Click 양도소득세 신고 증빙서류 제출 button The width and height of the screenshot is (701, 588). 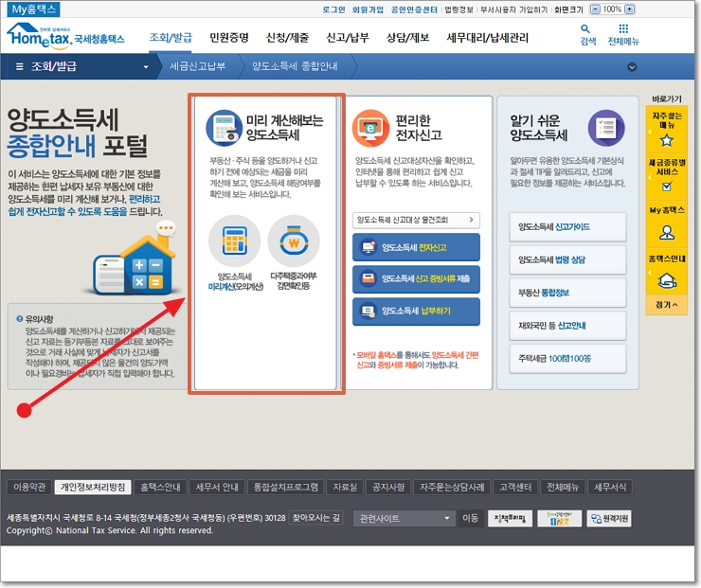tap(416, 278)
